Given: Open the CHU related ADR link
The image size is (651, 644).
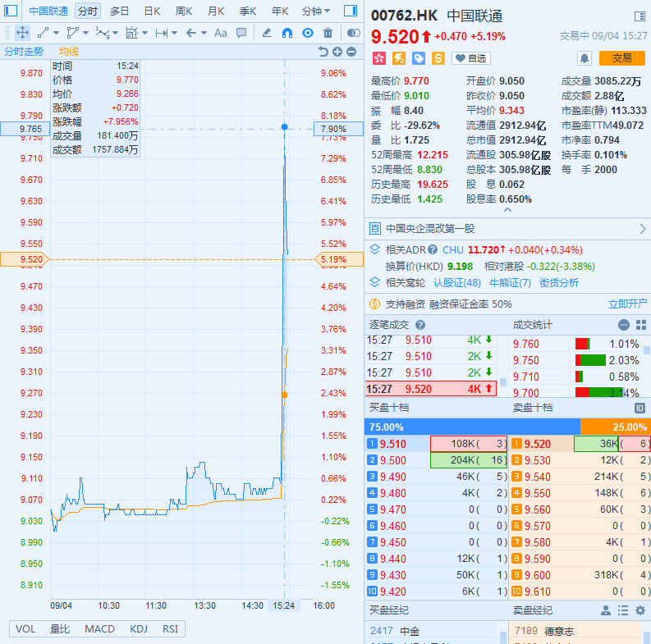Looking at the screenshot, I should click(453, 249).
